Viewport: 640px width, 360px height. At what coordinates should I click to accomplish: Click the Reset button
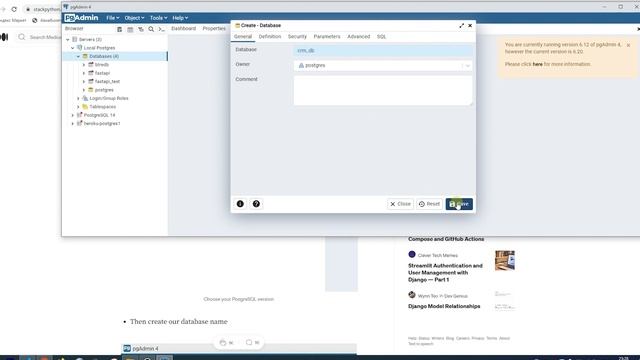[429, 204]
